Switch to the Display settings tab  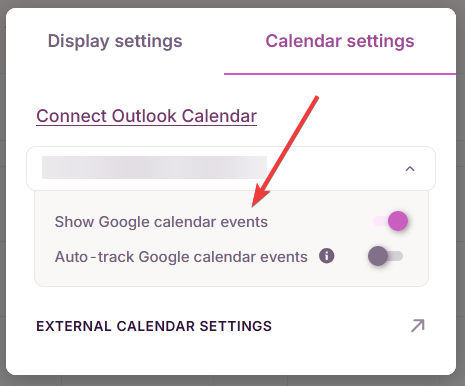115,41
